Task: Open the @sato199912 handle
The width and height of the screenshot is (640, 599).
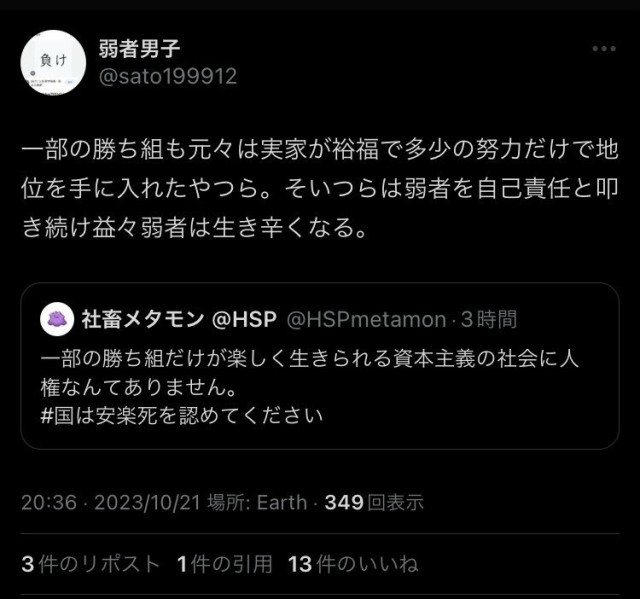Action: coord(168,76)
